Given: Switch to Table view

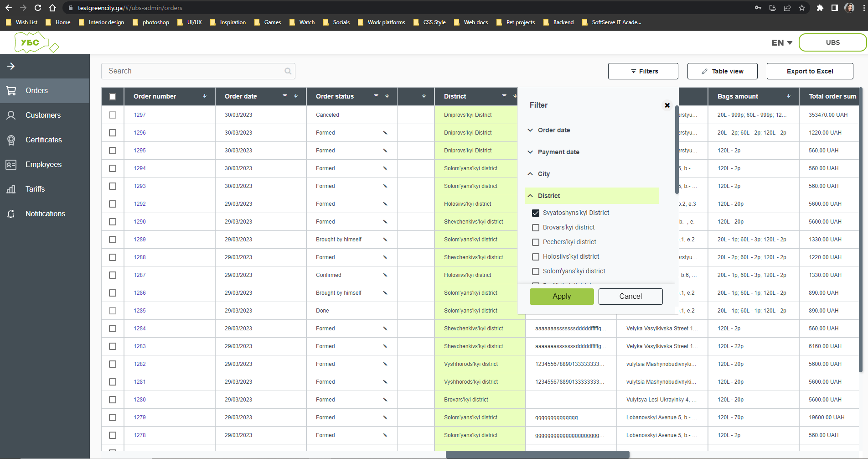Looking at the screenshot, I should (x=722, y=71).
